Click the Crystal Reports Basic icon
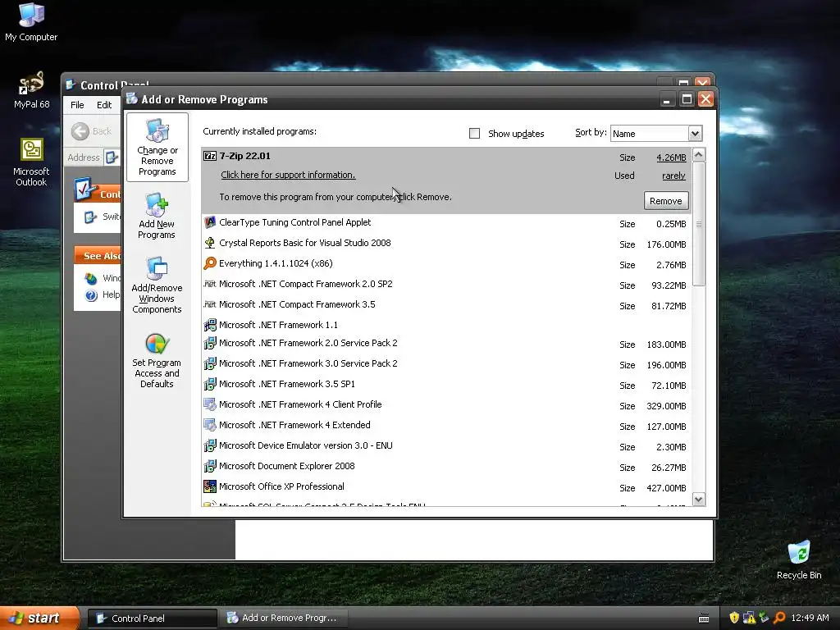This screenshot has height=630, width=840. pos(210,243)
